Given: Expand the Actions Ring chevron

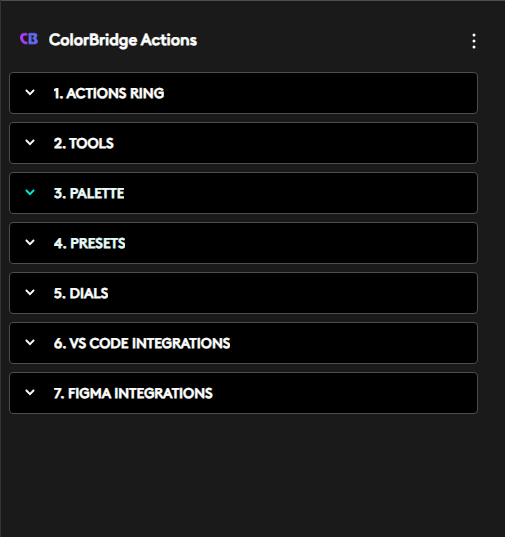Looking at the screenshot, I should (30, 92).
